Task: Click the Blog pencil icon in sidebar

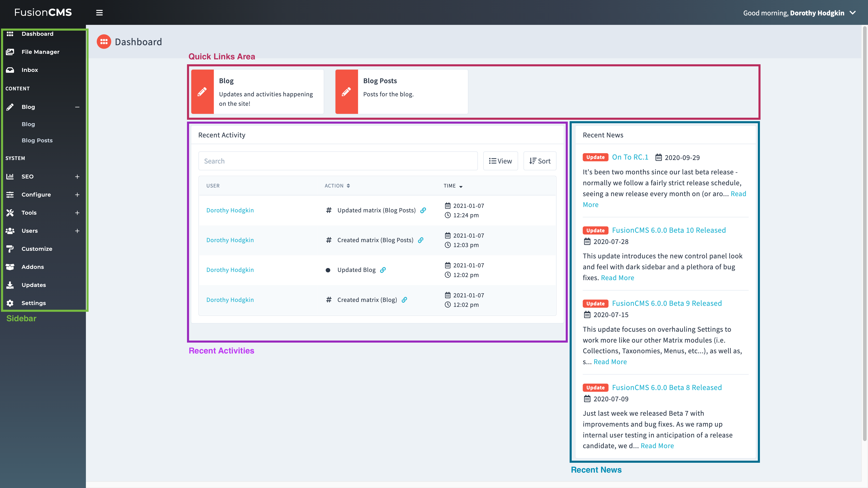Action: 10,107
